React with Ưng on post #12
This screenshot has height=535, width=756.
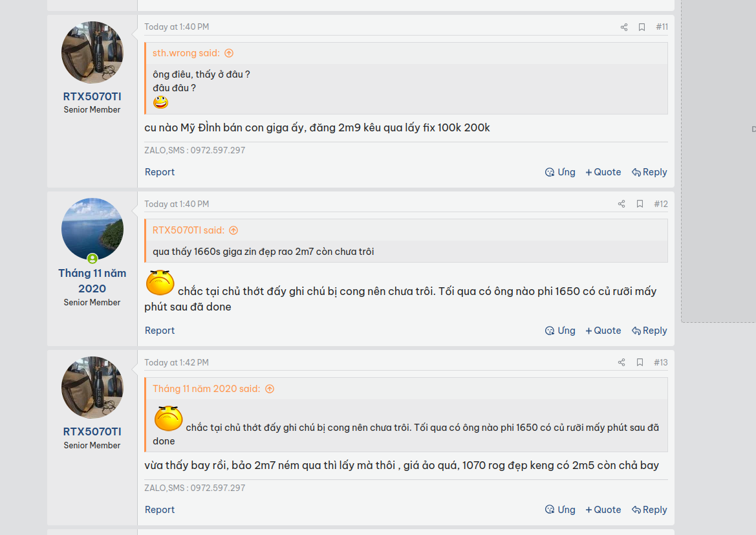pyautogui.click(x=560, y=331)
